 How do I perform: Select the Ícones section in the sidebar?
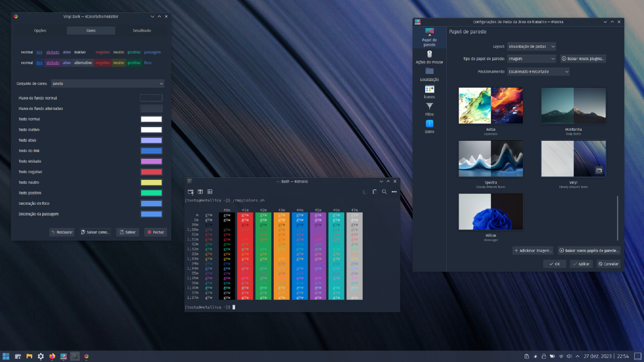click(429, 94)
